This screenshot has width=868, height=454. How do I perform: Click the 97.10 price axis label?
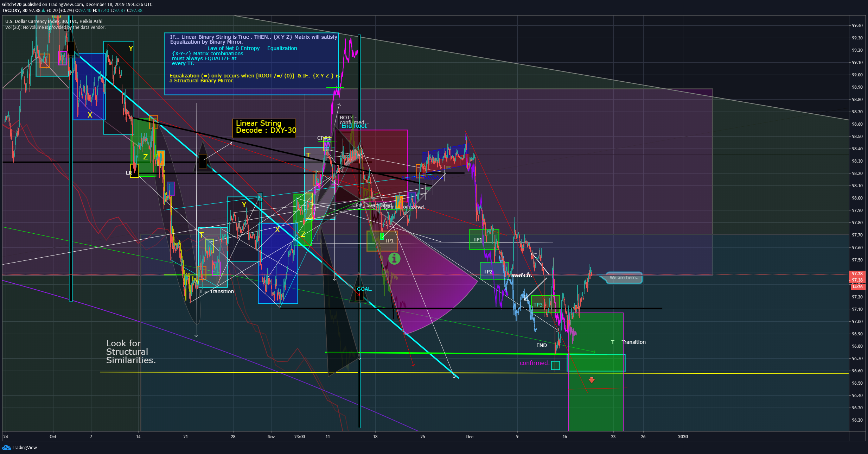point(857,309)
